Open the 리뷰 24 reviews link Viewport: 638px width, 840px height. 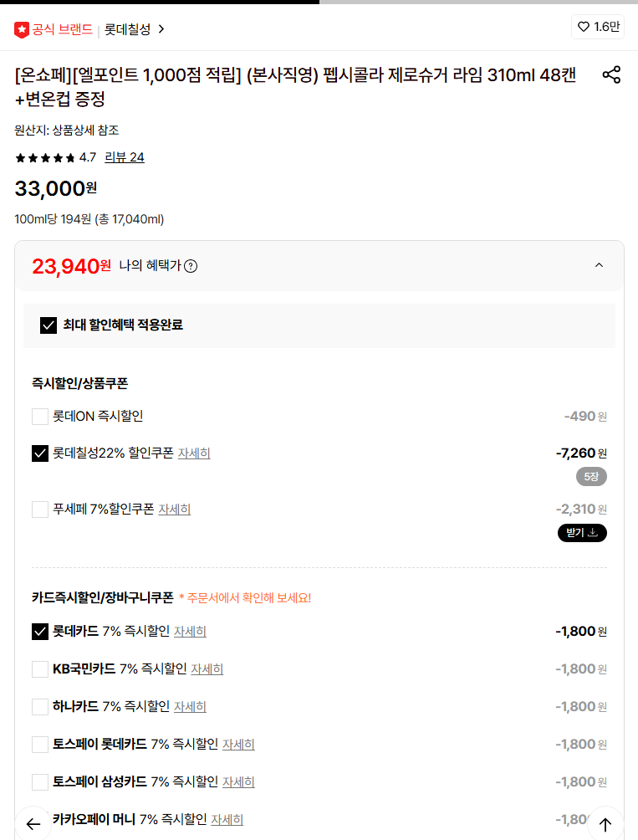pos(124,157)
